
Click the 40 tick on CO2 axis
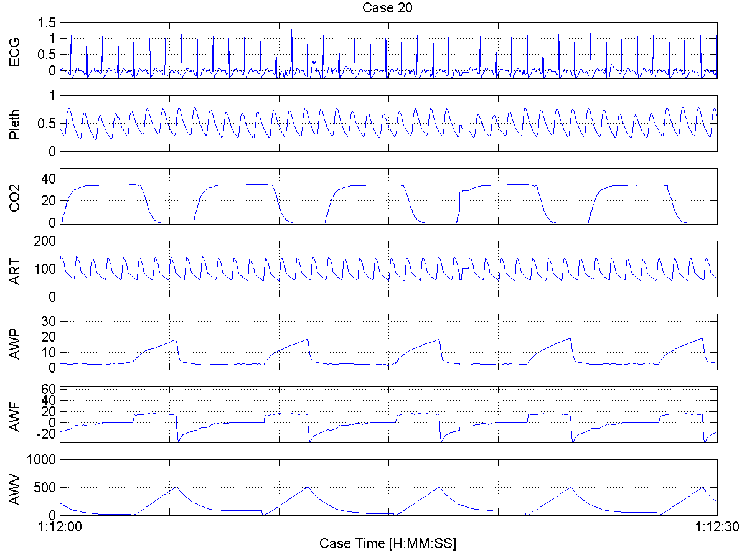[49, 179]
